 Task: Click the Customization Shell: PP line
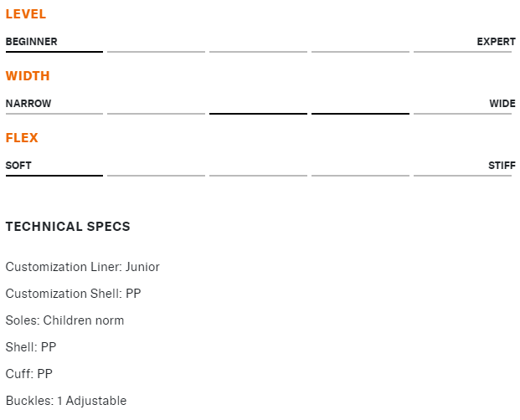click(74, 294)
